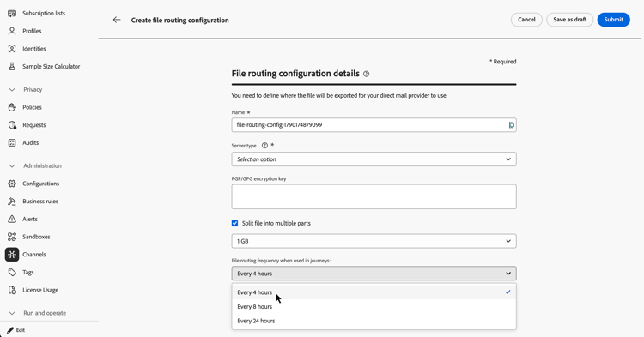Viewport: 644px width, 337px height.
Task: Click the Sandboxes icon in sidebar
Action: 12,237
